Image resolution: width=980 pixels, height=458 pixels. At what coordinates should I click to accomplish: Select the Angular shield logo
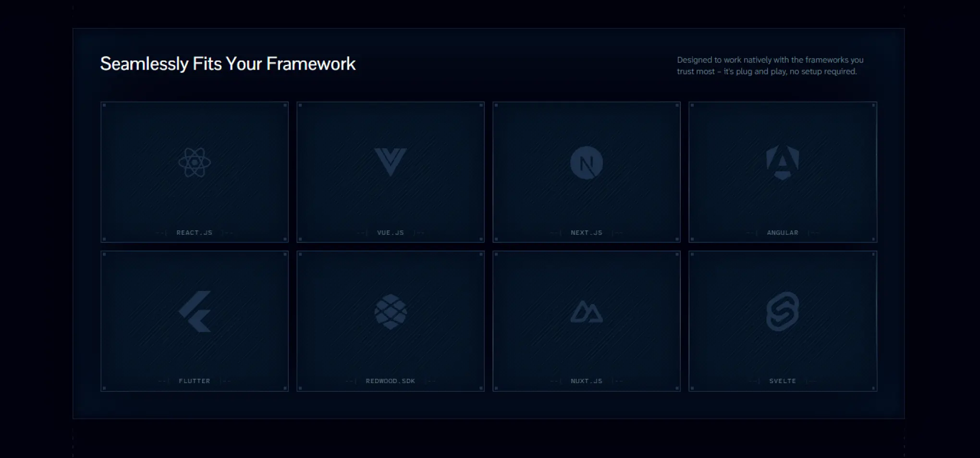pyautogui.click(x=783, y=162)
